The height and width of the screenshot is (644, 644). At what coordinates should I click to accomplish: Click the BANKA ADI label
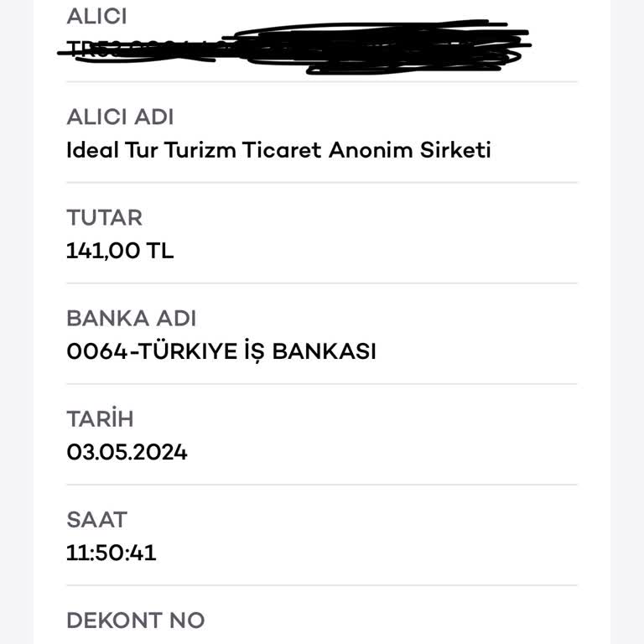point(131,319)
